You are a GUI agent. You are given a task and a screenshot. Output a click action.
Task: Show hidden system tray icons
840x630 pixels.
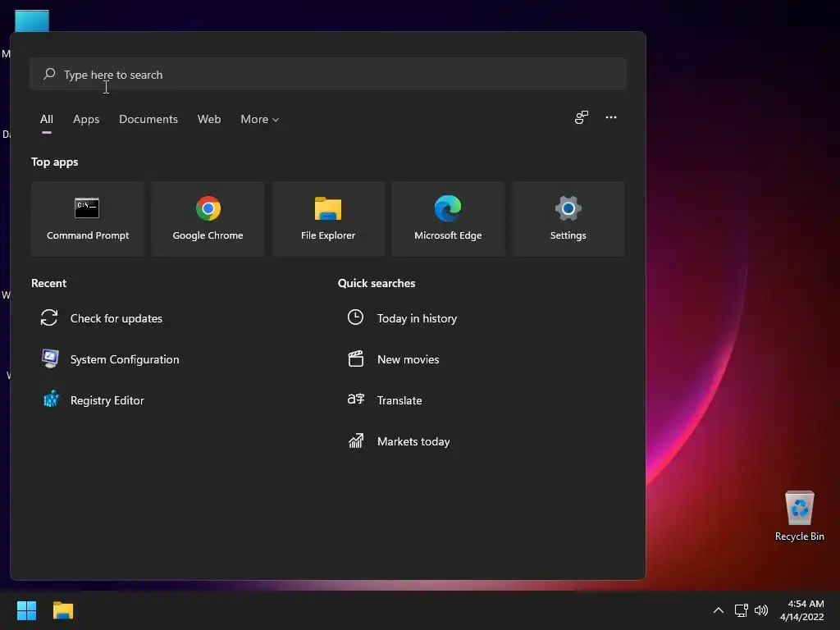click(719, 610)
